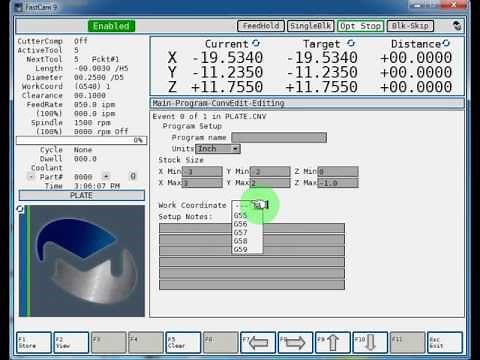Viewport: 480px width, 360px height.
Task: Toggle the Blk-Skip mode
Action: 410,26
